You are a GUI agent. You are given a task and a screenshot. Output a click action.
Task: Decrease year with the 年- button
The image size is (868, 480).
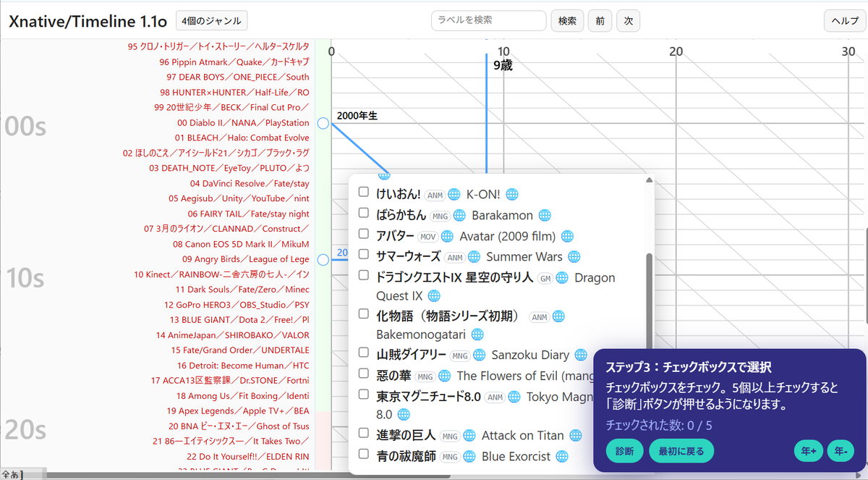coord(841,450)
